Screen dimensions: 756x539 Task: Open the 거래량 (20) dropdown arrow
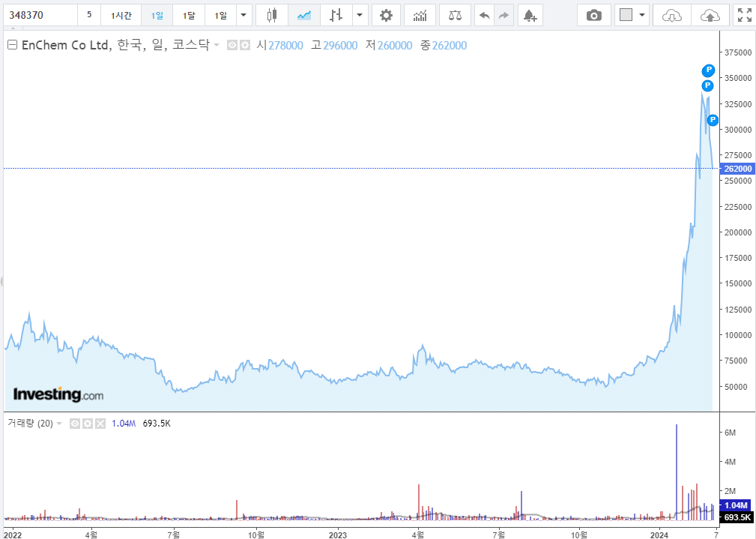(x=59, y=424)
